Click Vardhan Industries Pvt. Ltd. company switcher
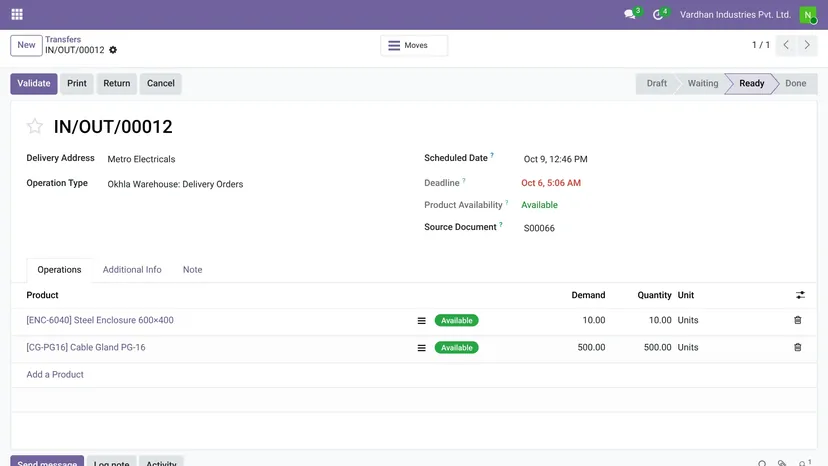828x466 pixels. (735, 15)
